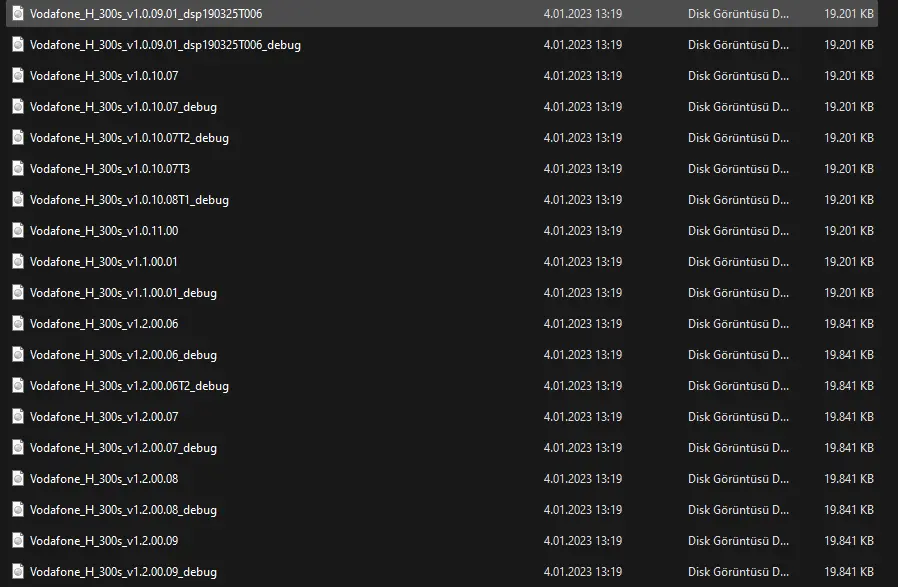The image size is (898, 587).
Task: Select file name Vodafone_H_300s_v1.2.00.07
Action: [104, 416]
